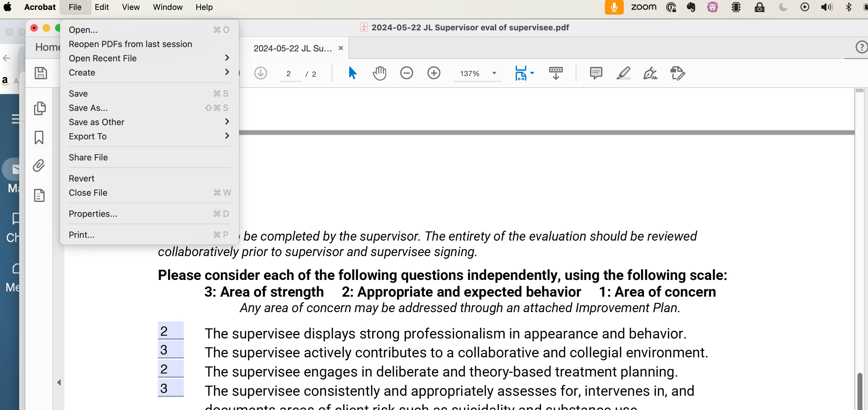Click the first rating field showing 2
Image resolution: width=868 pixels, height=410 pixels.
(x=171, y=331)
